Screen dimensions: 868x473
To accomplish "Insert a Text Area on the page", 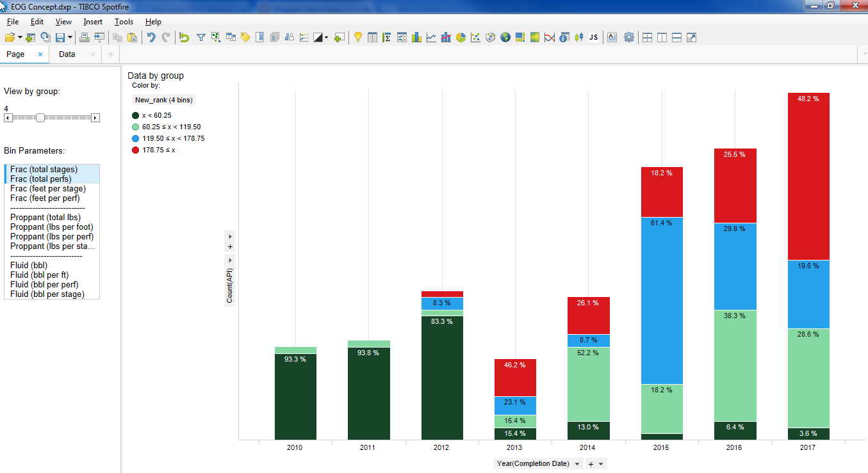I will tap(612, 37).
